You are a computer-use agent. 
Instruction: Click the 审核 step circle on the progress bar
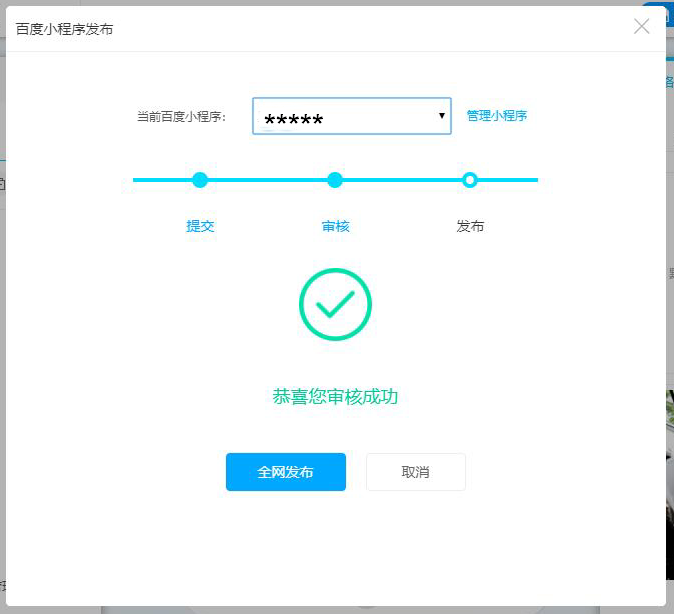tap(335, 180)
